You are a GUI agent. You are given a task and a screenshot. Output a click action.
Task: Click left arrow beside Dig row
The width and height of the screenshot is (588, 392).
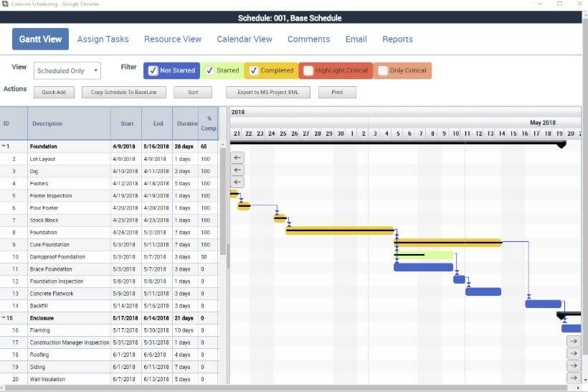coord(237,170)
